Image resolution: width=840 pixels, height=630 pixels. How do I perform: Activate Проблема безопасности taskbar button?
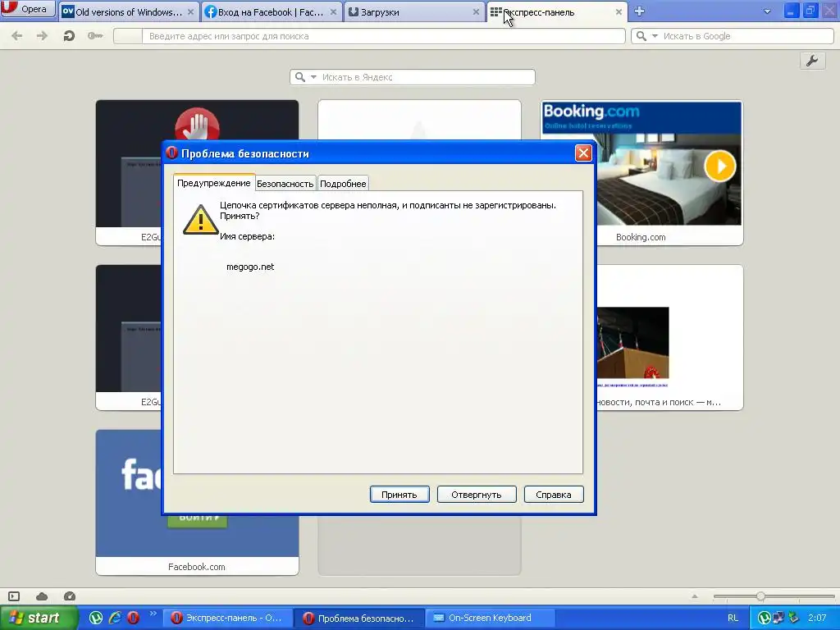[359, 619]
